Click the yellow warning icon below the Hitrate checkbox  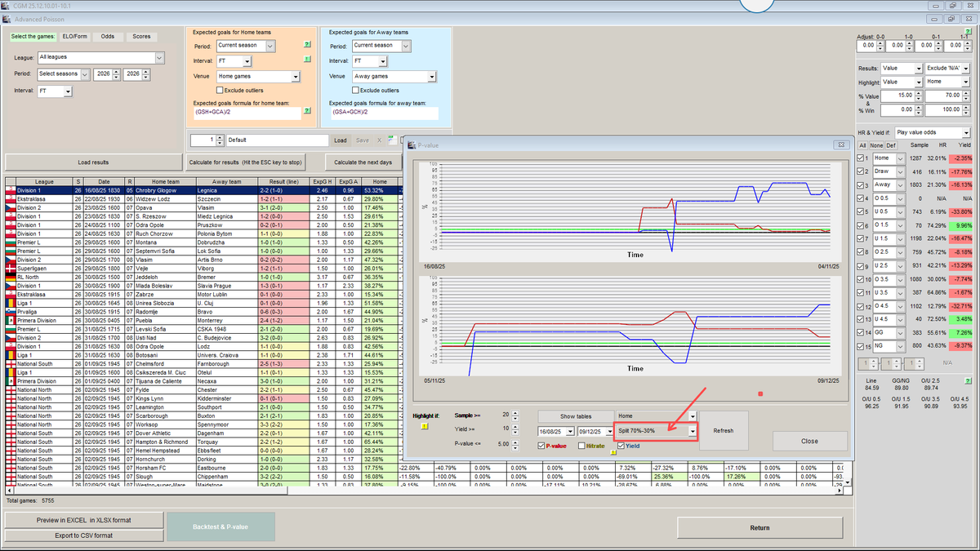coord(612,453)
